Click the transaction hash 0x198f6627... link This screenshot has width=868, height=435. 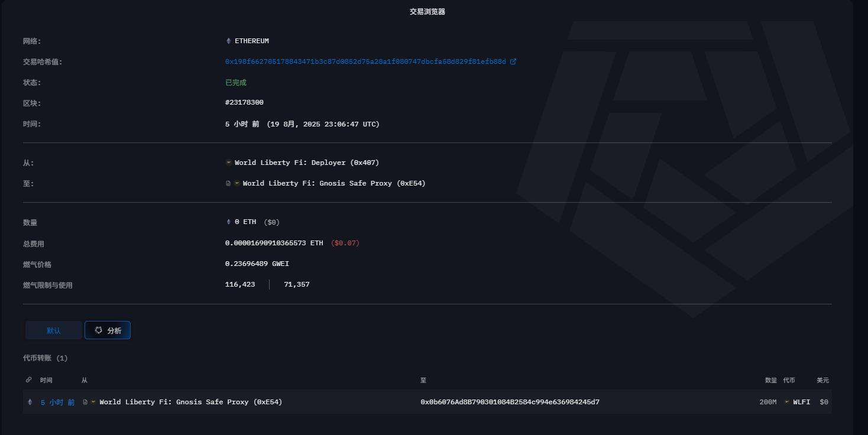coord(365,61)
